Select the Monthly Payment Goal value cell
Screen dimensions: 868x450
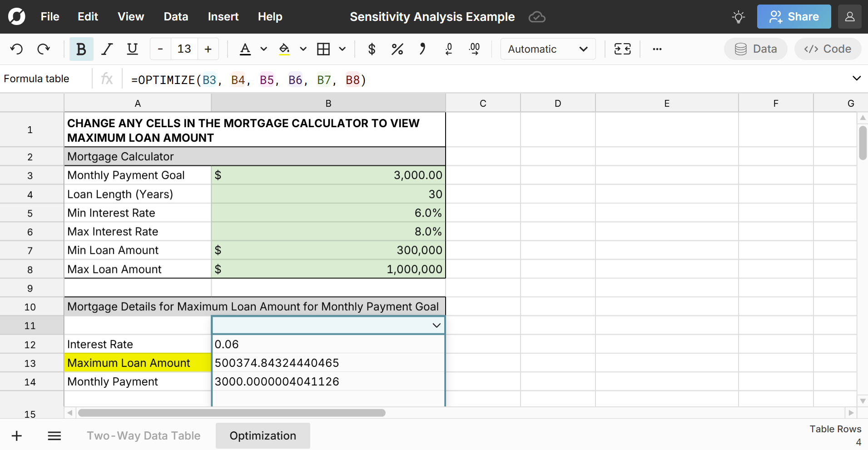[x=328, y=175]
